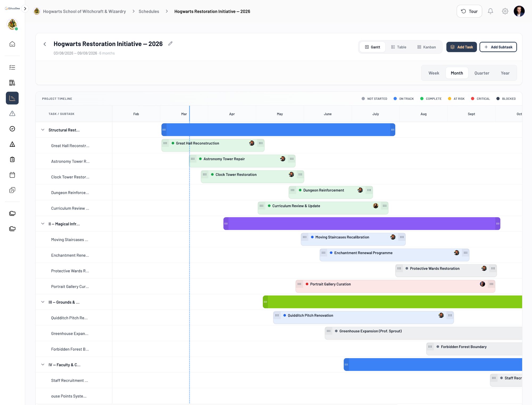Click assignee avatar on Curriculum Review & Update
Image resolution: width=532 pixels, height=405 pixels.
[376, 206]
